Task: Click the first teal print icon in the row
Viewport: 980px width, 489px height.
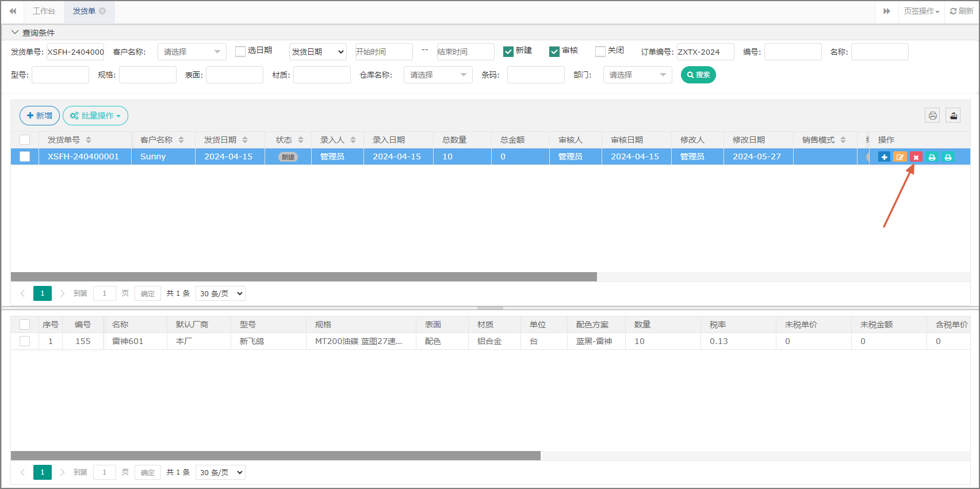Action: 932,157
